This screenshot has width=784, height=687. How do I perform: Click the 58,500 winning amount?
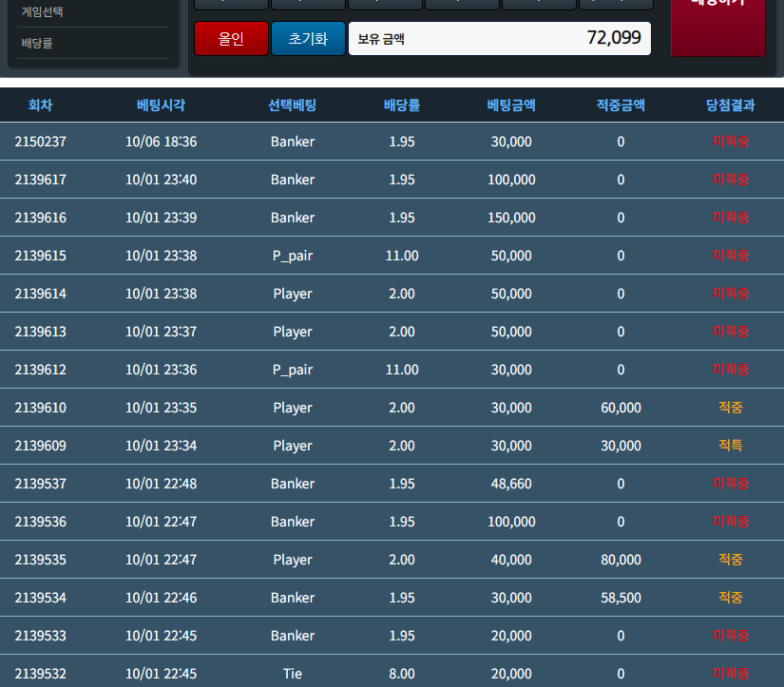click(x=621, y=598)
